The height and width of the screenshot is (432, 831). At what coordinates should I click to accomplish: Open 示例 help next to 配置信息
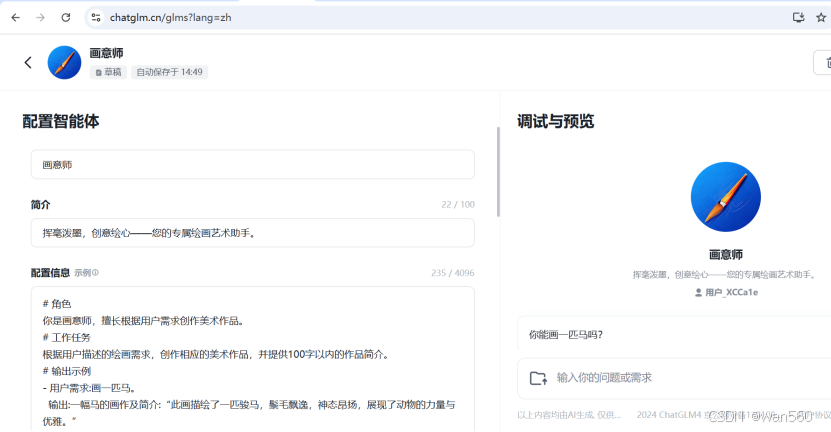[x=86, y=273]
